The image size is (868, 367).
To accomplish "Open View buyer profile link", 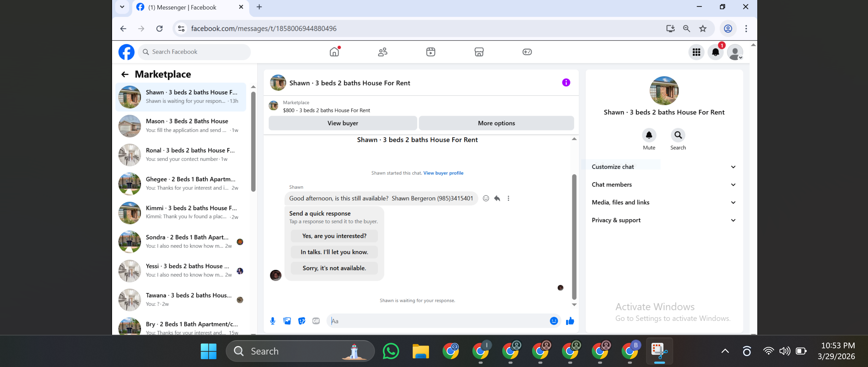I will [x=443, y=173].
